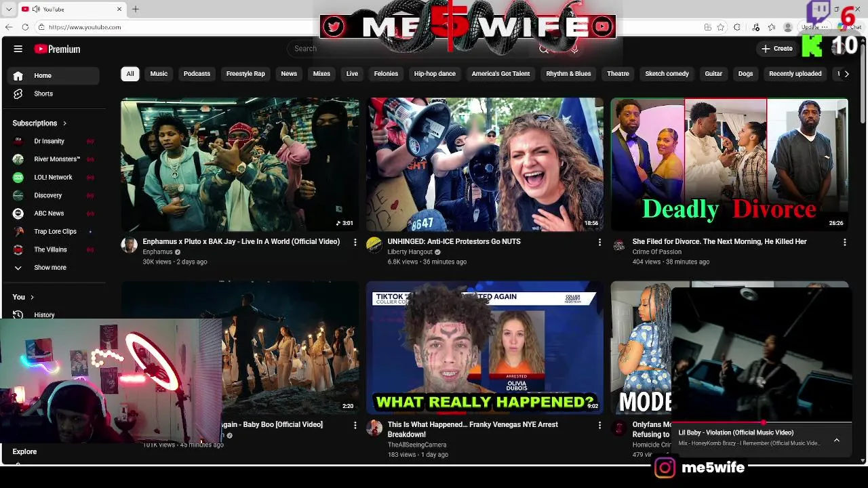Screen dimensions: 868x488
Task: Go back in the browser
Action: coord(9,27)
